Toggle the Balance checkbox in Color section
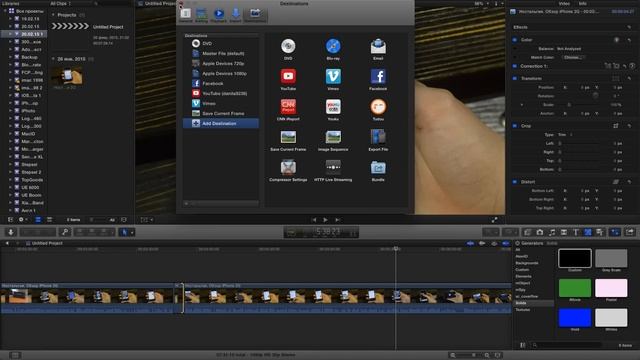 point(515,49)
